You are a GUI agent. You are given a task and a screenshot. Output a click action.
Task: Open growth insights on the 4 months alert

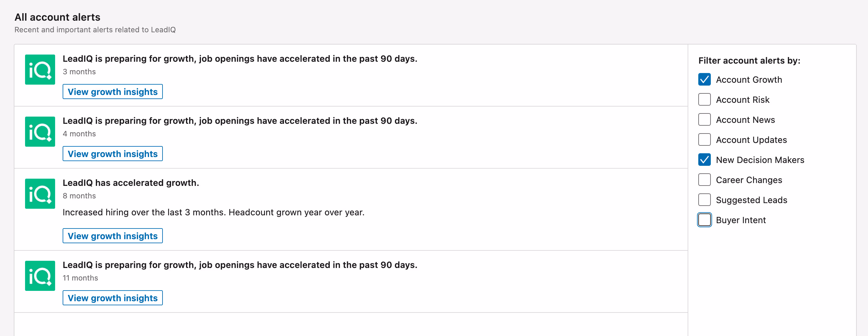point(112,154)
